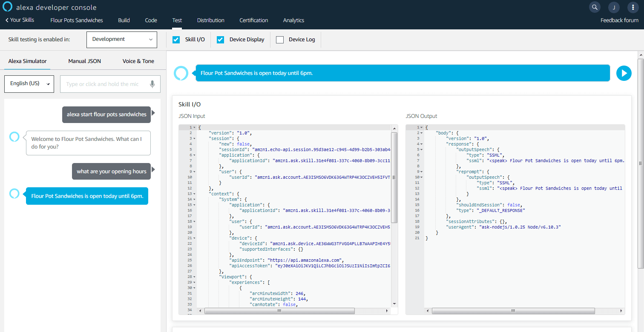Open the user account J avatar
The width and height of the screenshot is (644, 332).
614,7
